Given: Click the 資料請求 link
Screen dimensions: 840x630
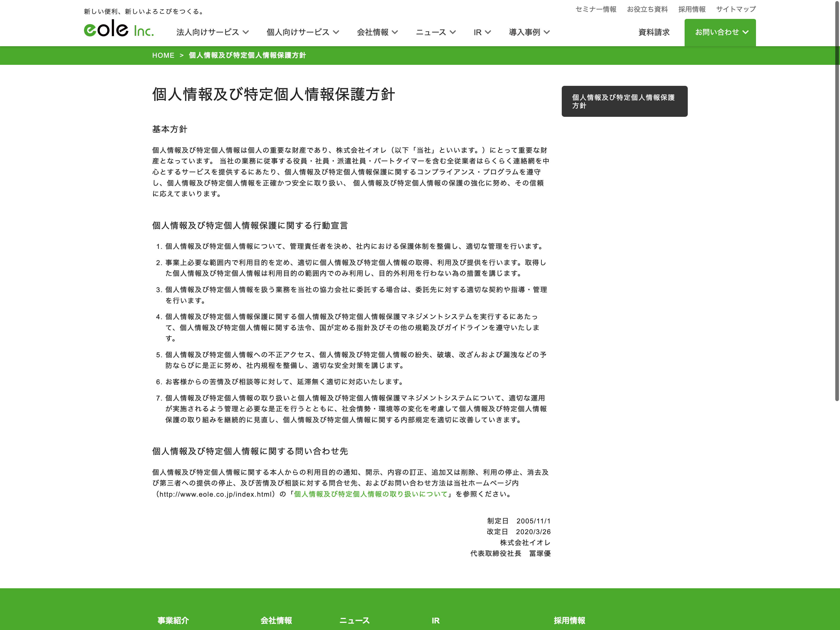Looking at the screenshot, I should (654, 32).
